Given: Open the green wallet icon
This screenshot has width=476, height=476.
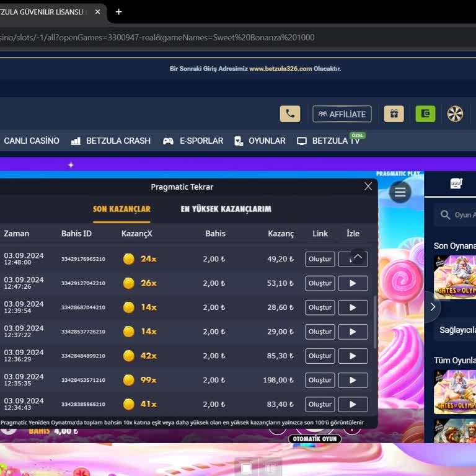Looking at the screenshot, I should (425, 114).
